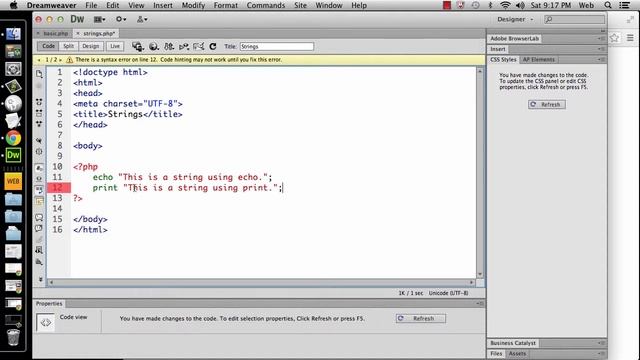Toggle Word Wrap in coding toolbar
This screenshot has width=640, height=360.
coord(39,190)
